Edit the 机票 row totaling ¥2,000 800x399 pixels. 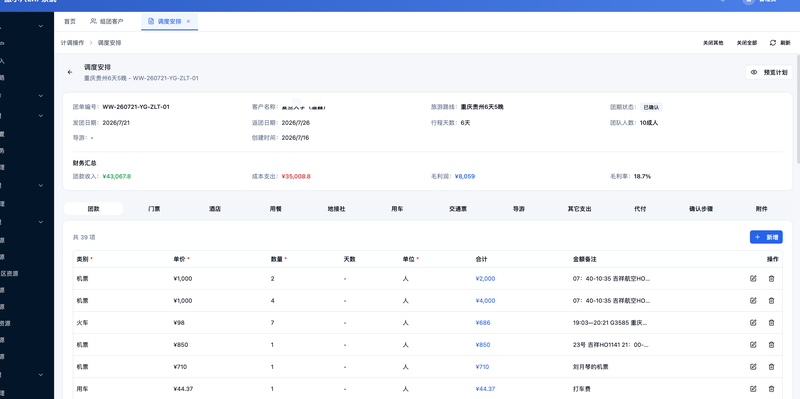[753, 279]
